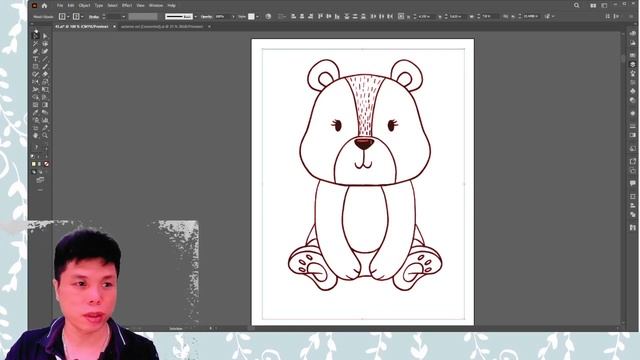
Task: Pick the Eyedropper tool
Action: pos(36,113)
